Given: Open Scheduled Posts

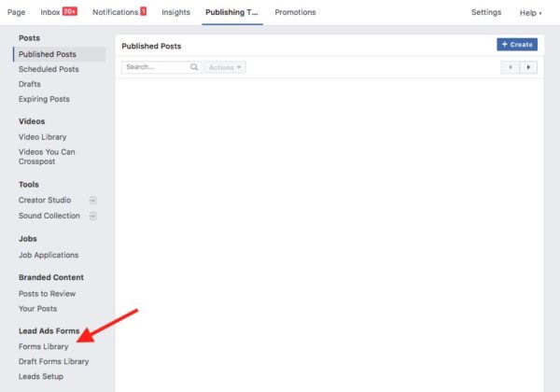Looking at the screenshot, I should click(x=49, y=69).
